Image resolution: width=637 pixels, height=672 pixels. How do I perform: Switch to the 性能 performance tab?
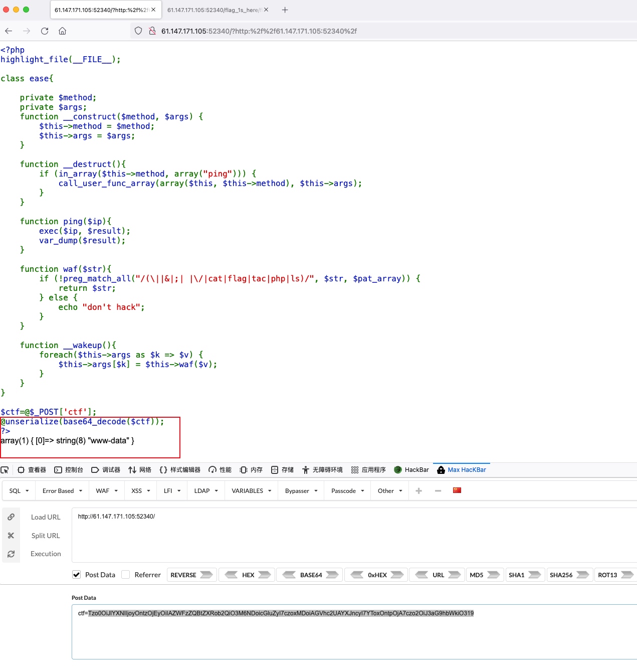[x=220, y=470]
